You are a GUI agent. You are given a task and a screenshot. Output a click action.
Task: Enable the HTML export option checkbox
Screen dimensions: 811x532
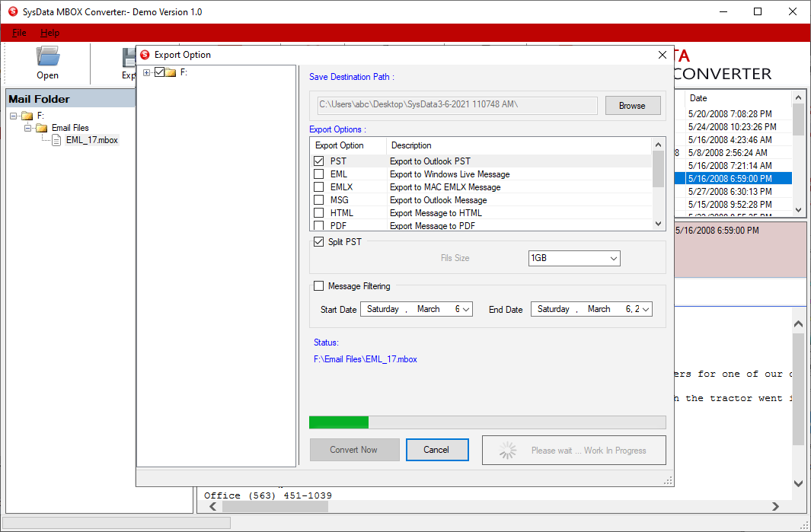point(318,213)
